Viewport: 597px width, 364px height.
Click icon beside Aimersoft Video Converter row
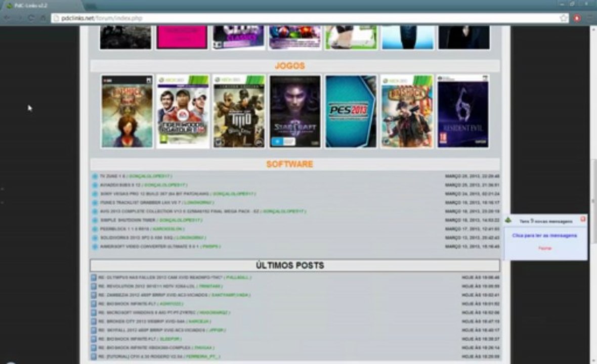[95, 247]
